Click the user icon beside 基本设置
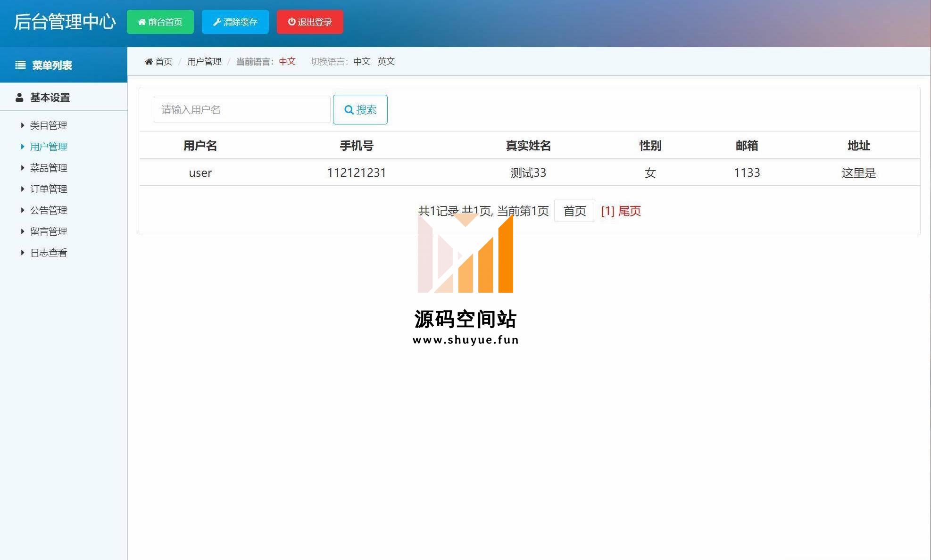This screenshot has width=931, height=560. 19,98
